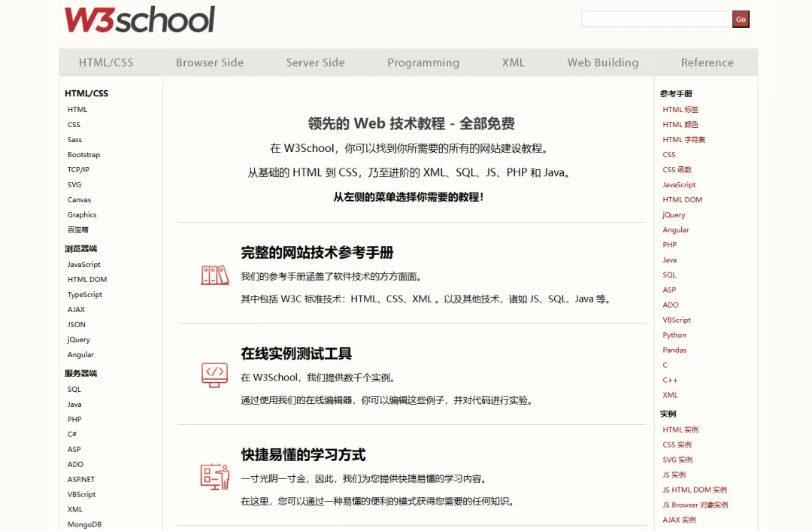Open Java tutorial in left sidebar
This screenshot has width=812, height=531.
click(x=74, y=404)
